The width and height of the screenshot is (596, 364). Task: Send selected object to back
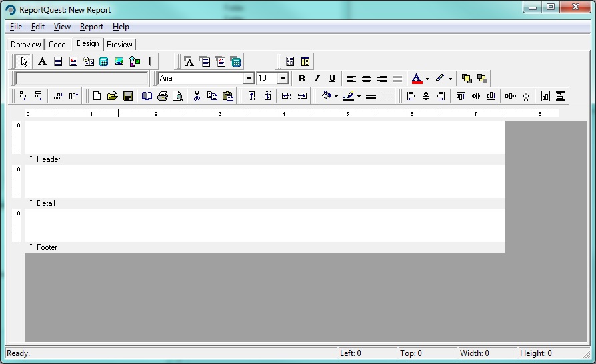[482, 78]
